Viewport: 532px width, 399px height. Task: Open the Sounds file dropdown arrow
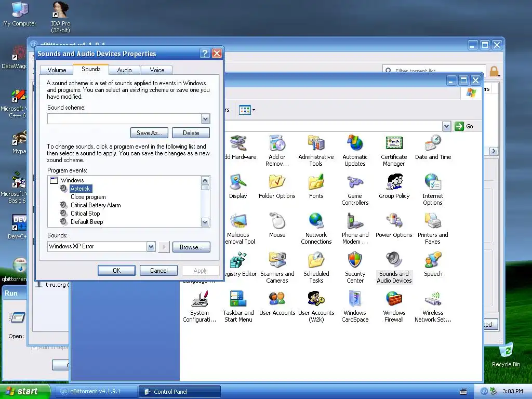tap(151, 247)
